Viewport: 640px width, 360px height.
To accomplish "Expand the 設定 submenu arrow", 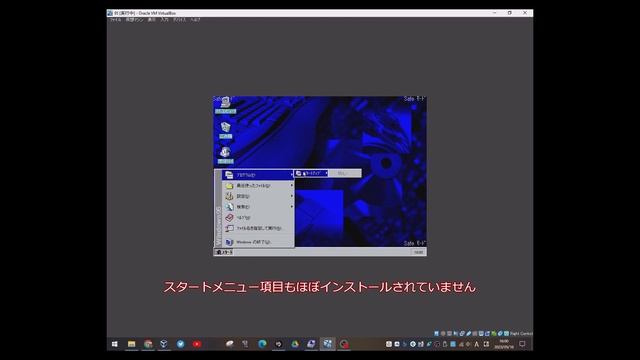I will pyautogui.click(x=291, y=196).
